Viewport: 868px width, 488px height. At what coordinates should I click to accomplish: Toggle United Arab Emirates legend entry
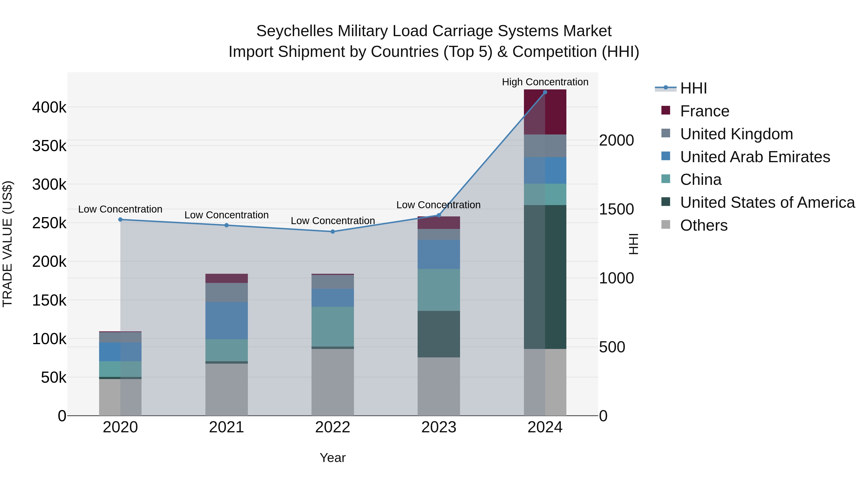point(746,157)
